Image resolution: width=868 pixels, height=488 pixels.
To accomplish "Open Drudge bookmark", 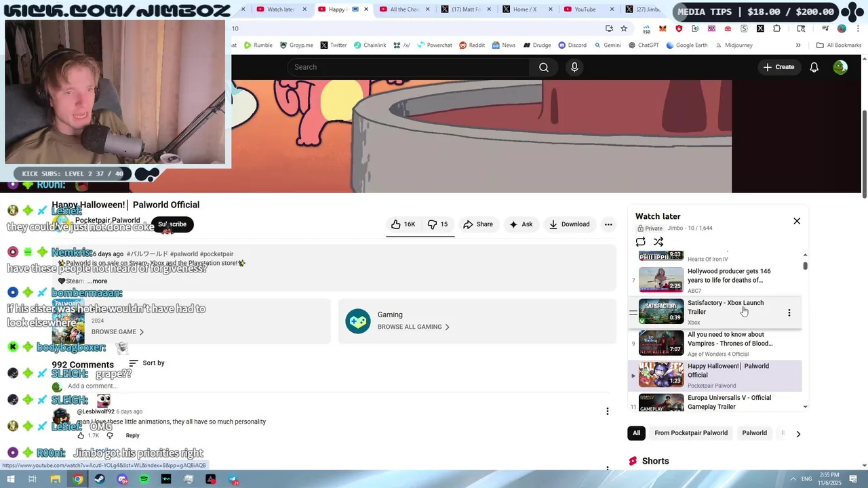I will coord(536,45).
